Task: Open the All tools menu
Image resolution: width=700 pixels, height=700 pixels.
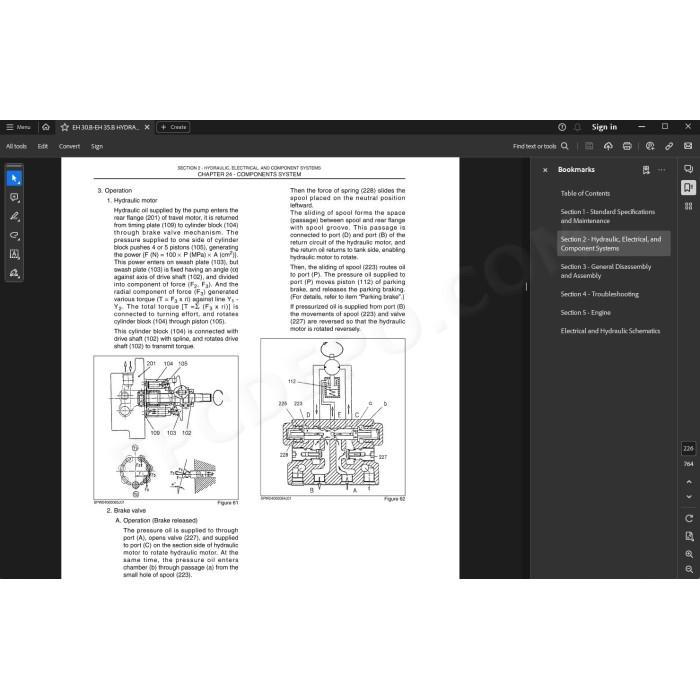Action: pos(16,146)
